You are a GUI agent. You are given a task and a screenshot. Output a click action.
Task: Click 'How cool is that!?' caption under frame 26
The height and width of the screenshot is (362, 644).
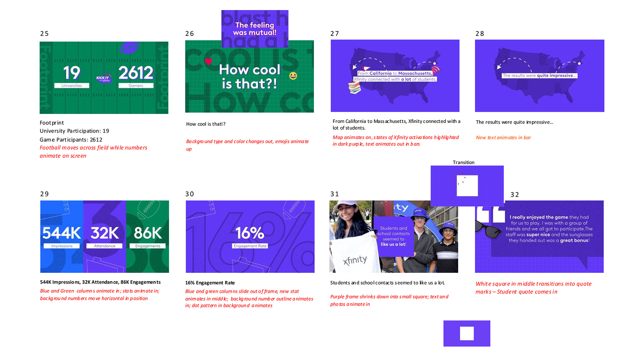pos(206,124)
